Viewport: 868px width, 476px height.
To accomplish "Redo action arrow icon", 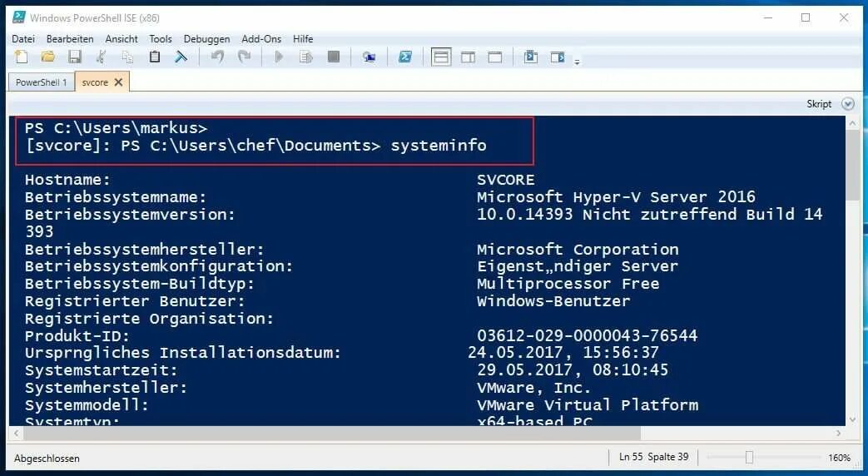I will point(244,57).
